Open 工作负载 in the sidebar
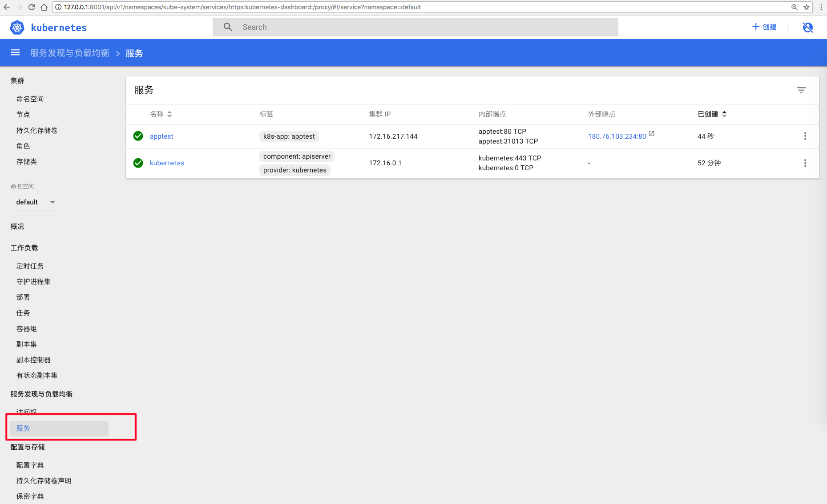 coord(24,248)
